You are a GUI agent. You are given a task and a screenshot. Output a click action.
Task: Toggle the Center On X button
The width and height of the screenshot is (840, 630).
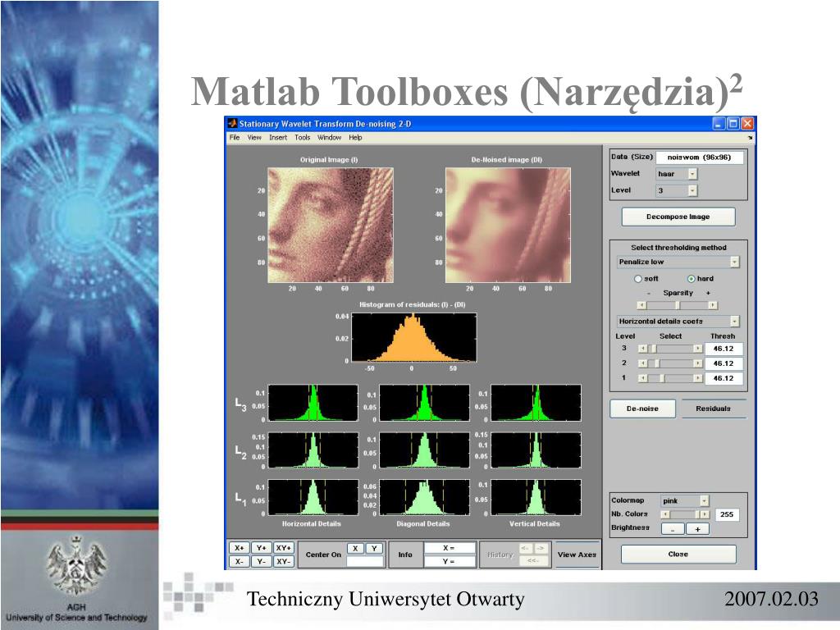click(355, 549)
